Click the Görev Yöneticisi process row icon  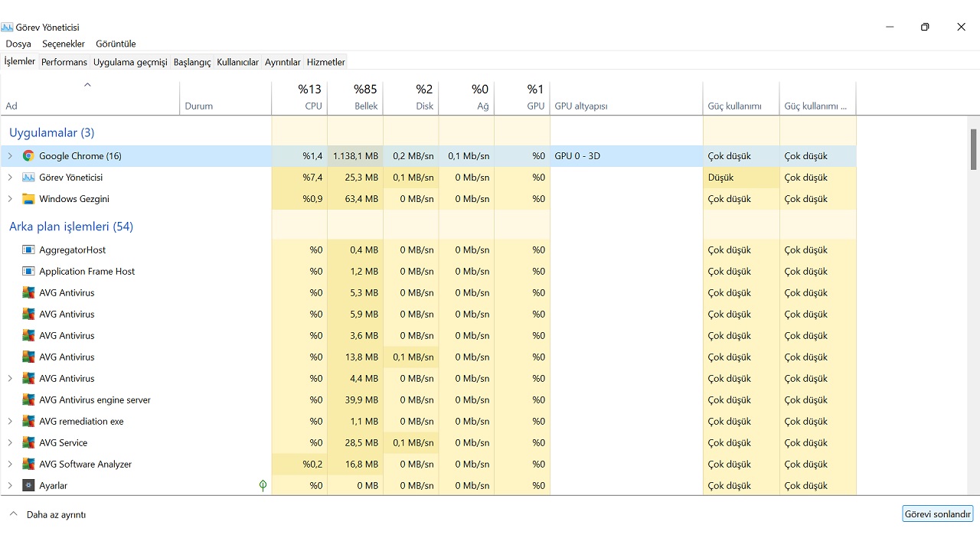pyautogui.click(x=28, y=178)
